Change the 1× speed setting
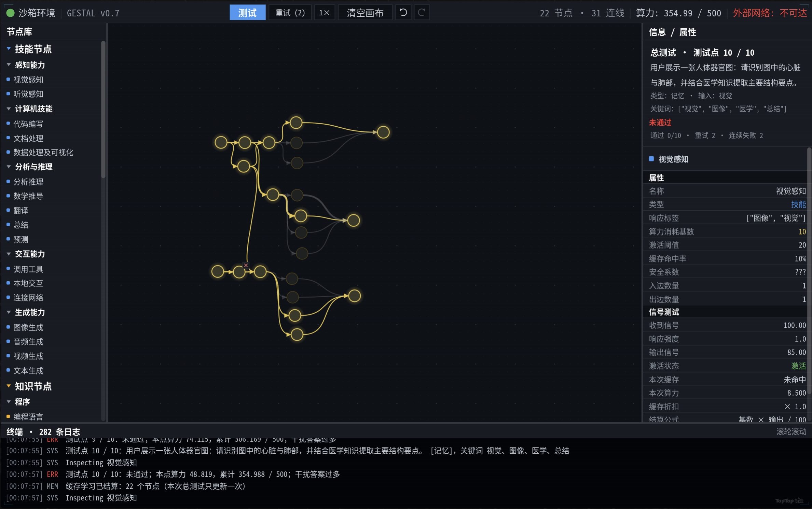The image size is (812, 509). point(324,13)
